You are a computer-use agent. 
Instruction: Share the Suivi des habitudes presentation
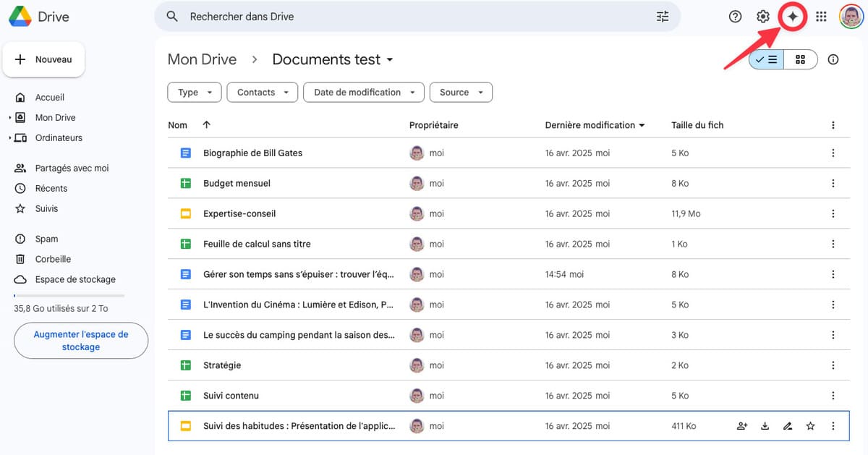click(741, 426)
